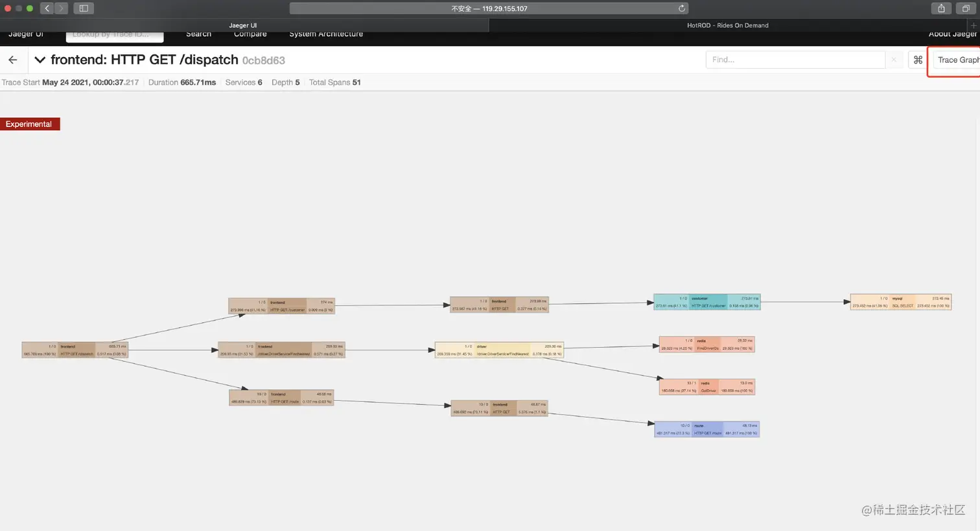Click the Lookup by Trace ID field
Viewport: 980px width, 531px height.
115,35
